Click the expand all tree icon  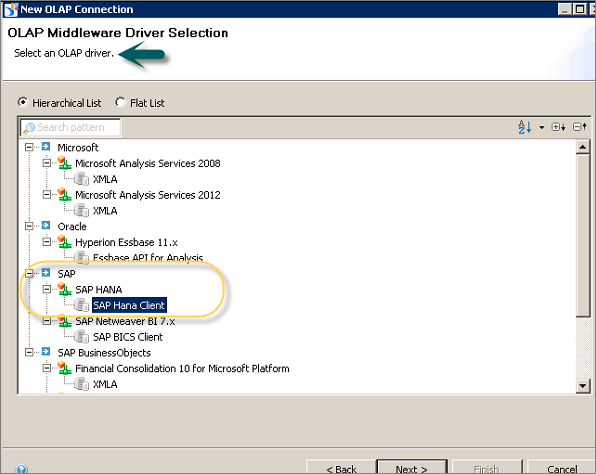pos(558,127)
